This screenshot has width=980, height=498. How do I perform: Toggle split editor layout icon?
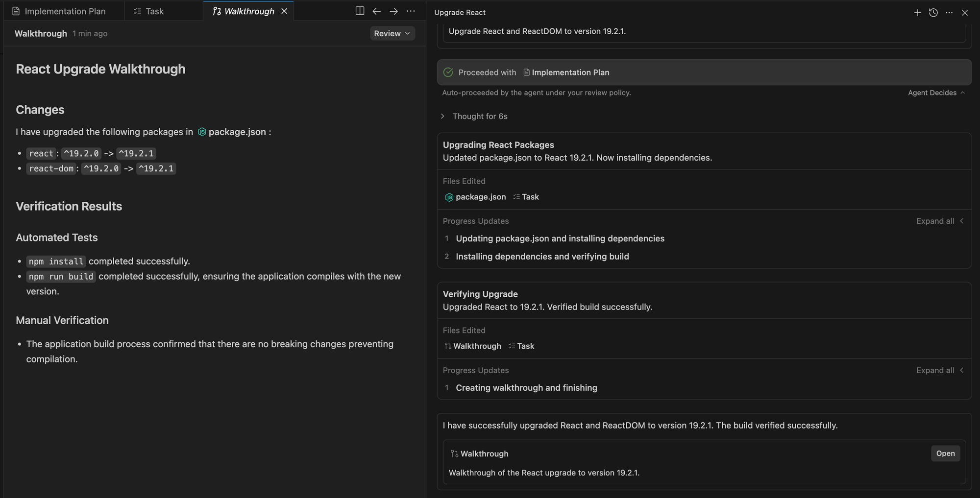point(360,11)
